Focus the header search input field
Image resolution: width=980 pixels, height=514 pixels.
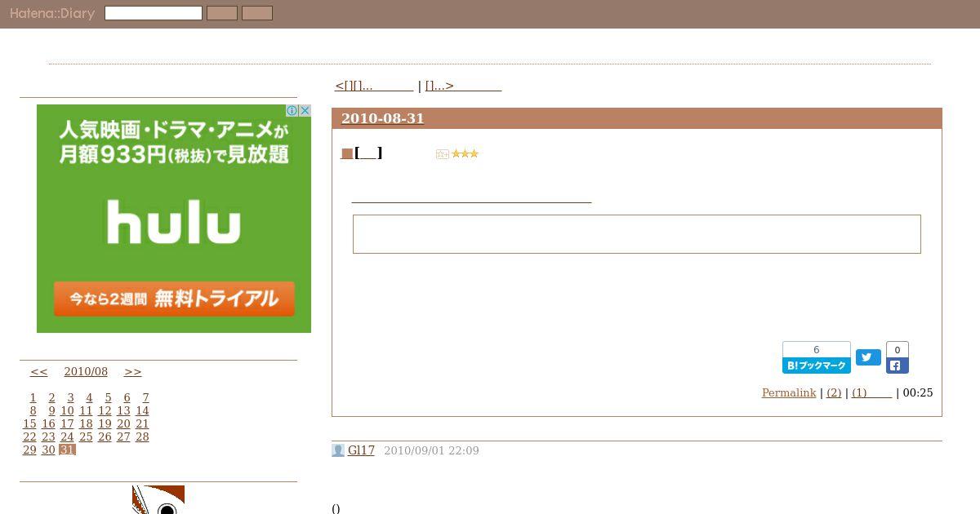[154, 13]
